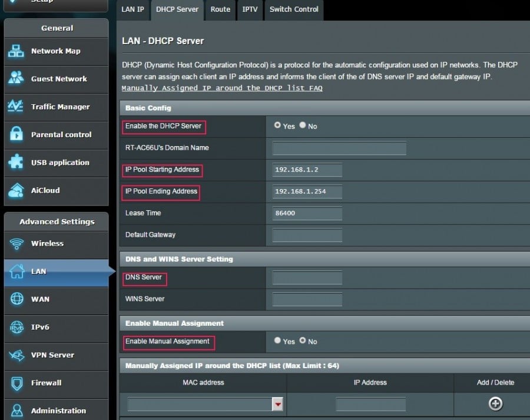Open the Network Map page
The width and height of the screenshot is (530, 420).
tap(56, 52)
